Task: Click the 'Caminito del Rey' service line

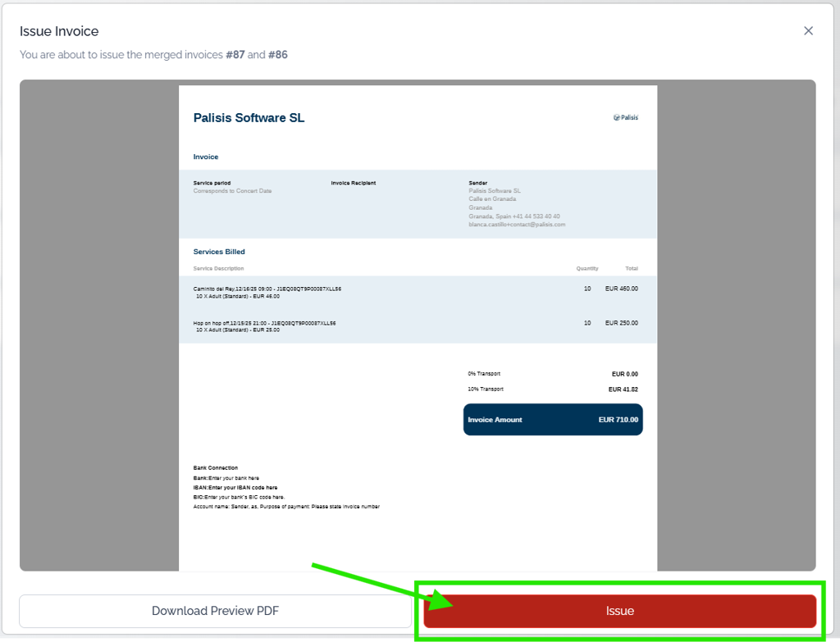Action: point(267,293)
